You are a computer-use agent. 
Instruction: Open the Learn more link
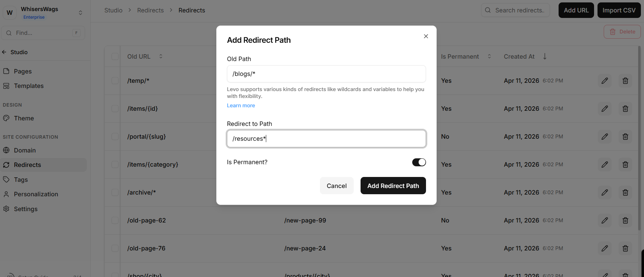point(241,106)
